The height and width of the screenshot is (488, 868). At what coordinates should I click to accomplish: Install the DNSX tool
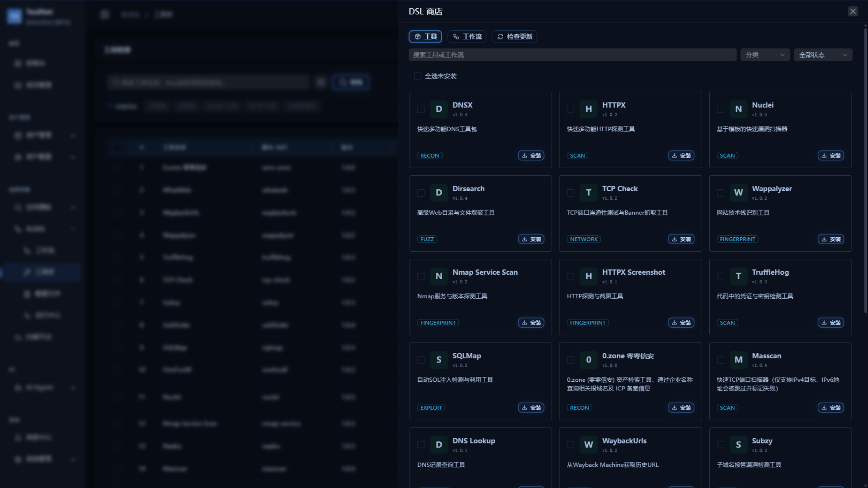531,155
